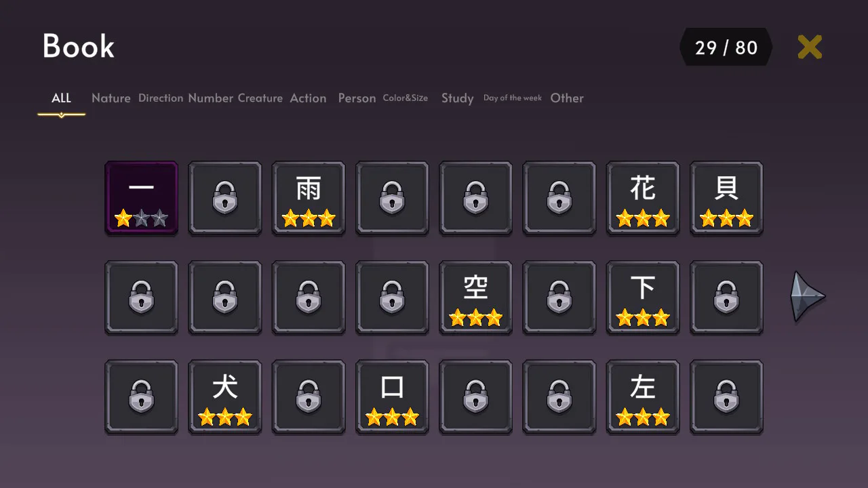Open the 左 kanji card
868x488 pixels.
643,397
